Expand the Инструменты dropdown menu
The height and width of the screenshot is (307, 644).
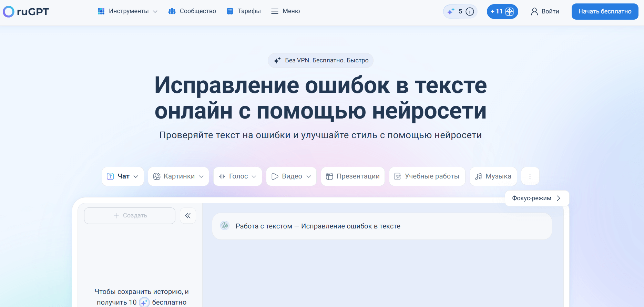[x=127, y=11]
